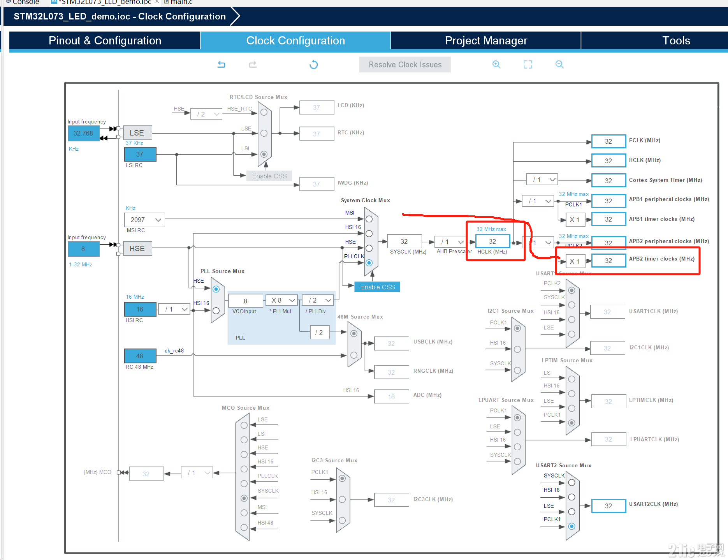Select HSE_RTC in RTC/LCD Source Mux
The image size is (728, 560).
coord(264,112)
